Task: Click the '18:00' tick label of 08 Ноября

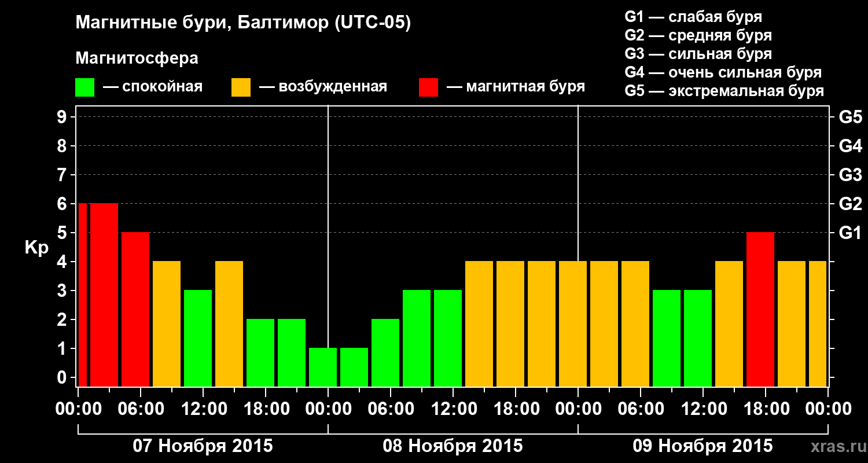Action: pos(516,409)
